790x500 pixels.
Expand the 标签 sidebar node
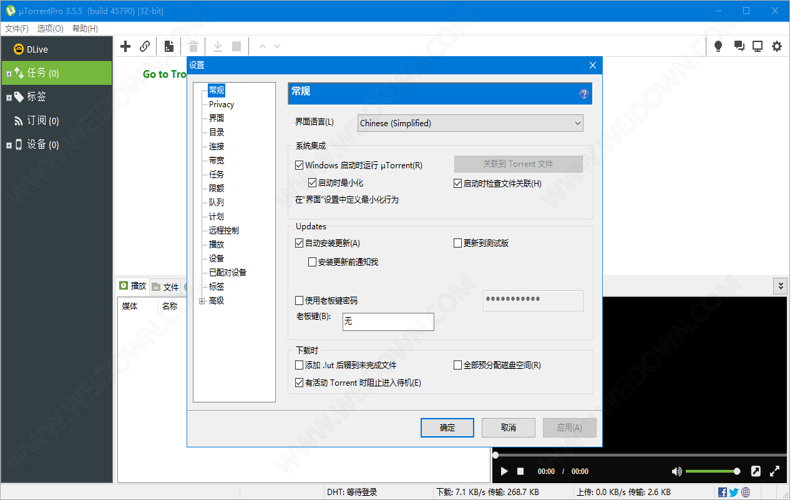pos(9,97)
